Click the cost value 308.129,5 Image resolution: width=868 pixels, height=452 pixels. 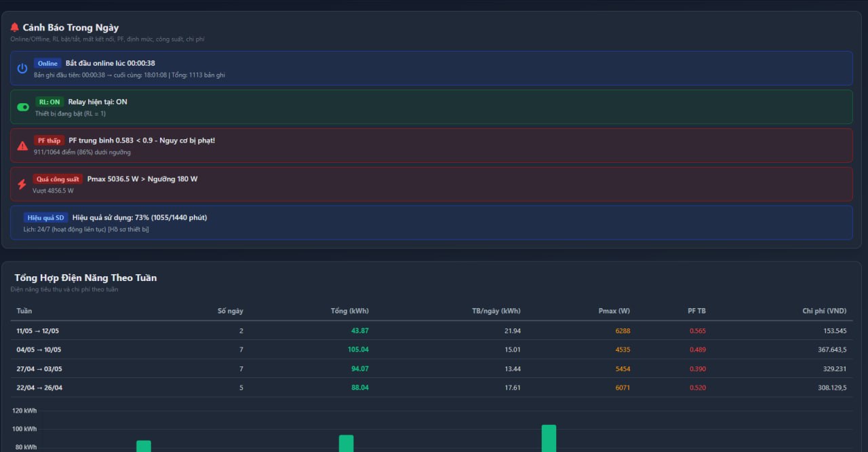832,388
